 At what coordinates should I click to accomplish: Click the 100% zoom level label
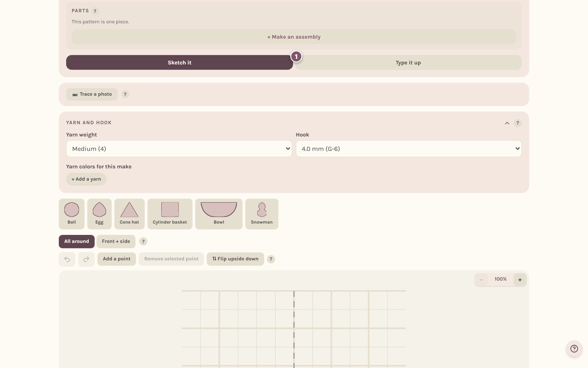coord(500,279)
